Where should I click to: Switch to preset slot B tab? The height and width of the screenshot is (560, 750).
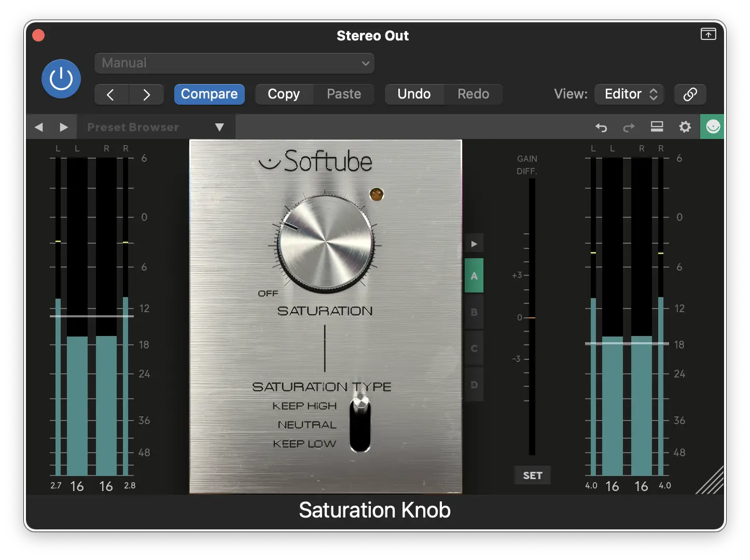[474, 312]
